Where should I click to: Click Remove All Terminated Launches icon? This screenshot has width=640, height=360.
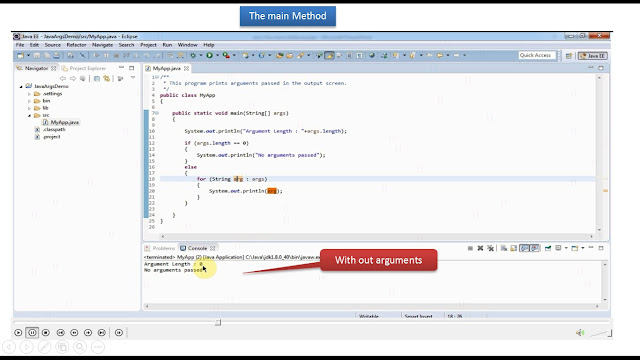[x=491, y=248]
